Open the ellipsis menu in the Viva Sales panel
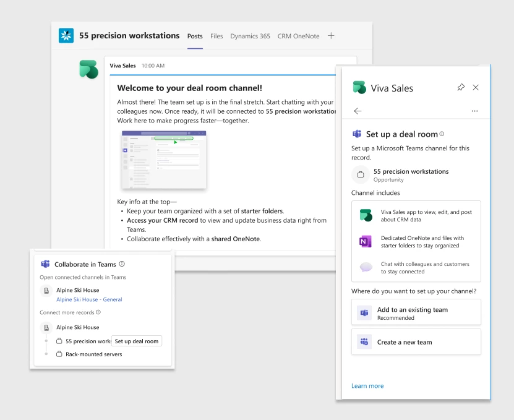 pyautogui.click(x=474, y=110)
